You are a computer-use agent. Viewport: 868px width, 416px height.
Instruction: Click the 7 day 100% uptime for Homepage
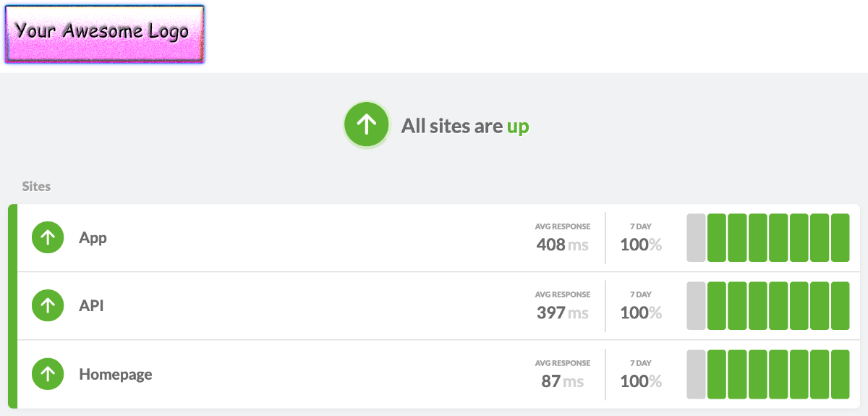640,380
